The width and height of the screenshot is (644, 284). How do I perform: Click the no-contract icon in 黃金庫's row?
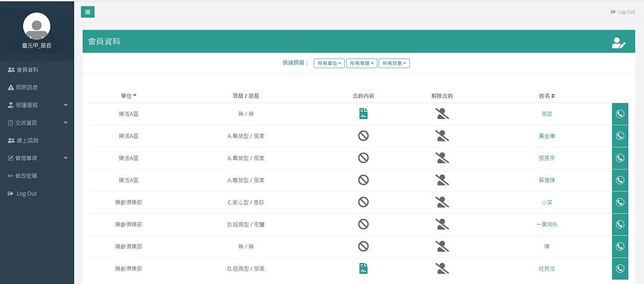pos(363,135)
